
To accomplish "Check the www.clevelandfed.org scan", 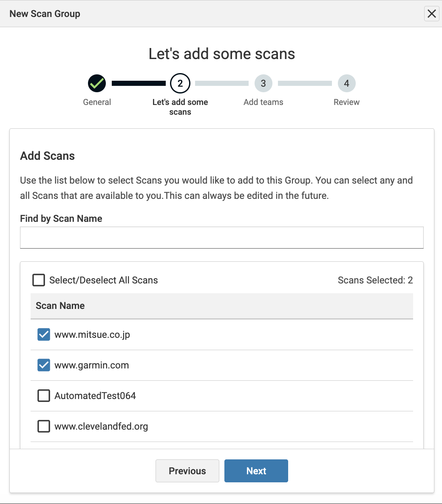I will [44, 426].
